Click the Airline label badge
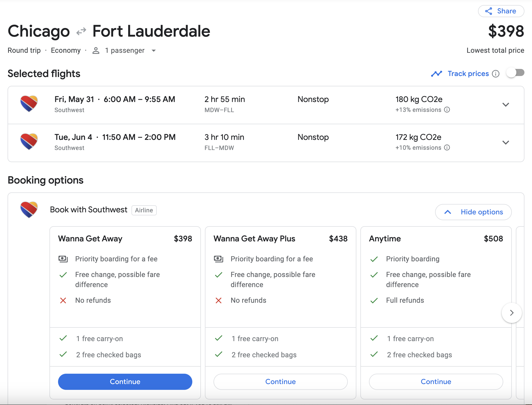 (144, 210)
